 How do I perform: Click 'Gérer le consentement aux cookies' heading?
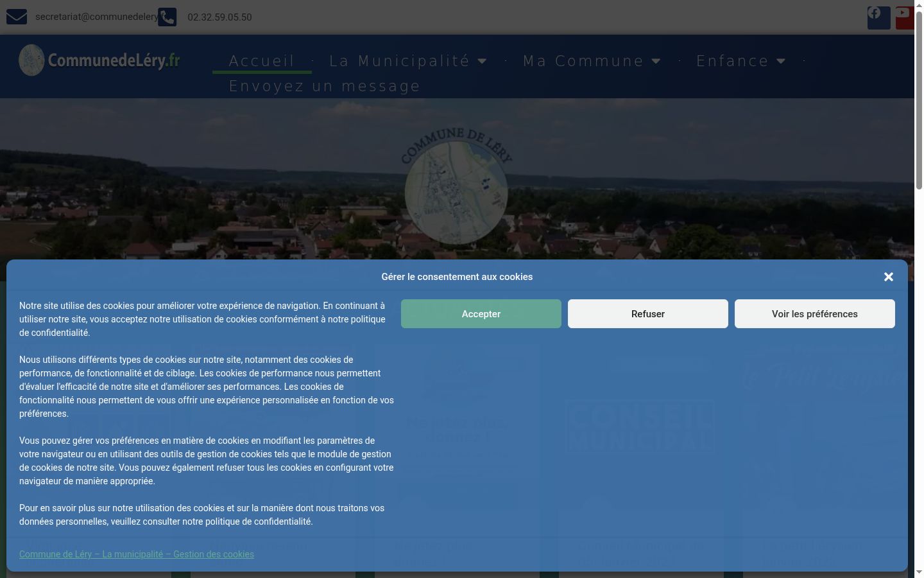(x=457, y=277)
